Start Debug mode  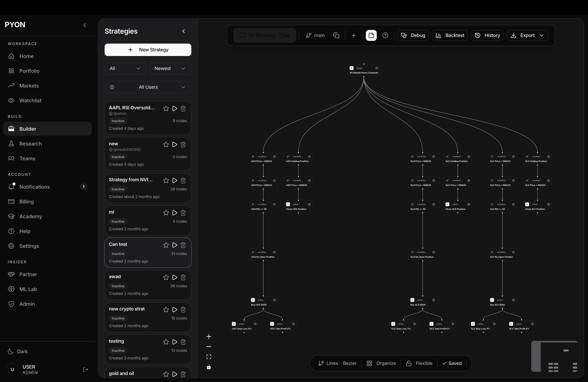coord(413,35)
